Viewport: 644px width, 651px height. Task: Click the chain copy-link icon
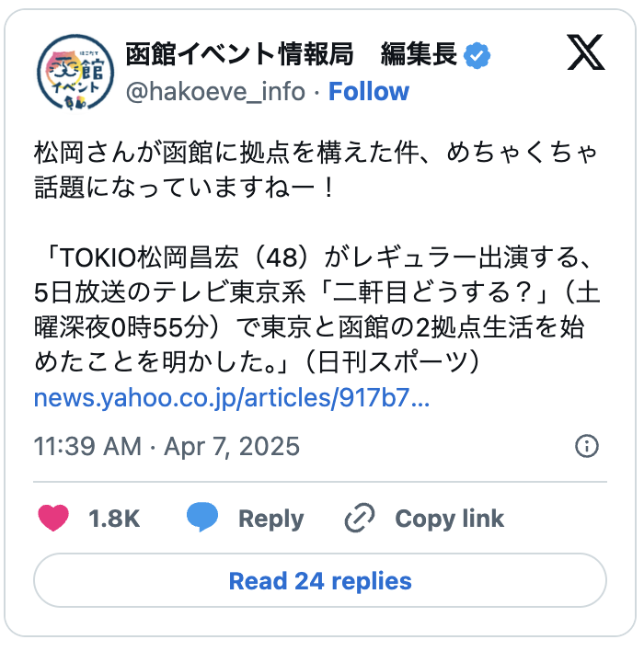pos(359,519)
